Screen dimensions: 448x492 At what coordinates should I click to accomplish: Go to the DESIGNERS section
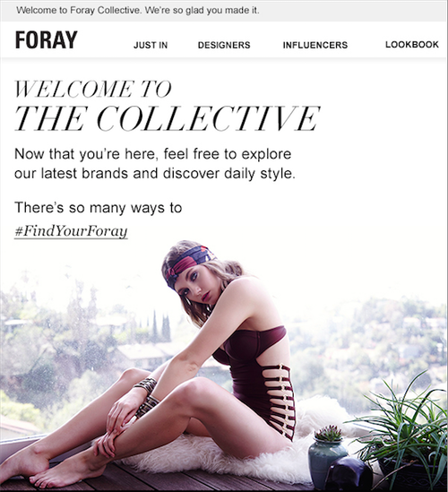(224, 45)
